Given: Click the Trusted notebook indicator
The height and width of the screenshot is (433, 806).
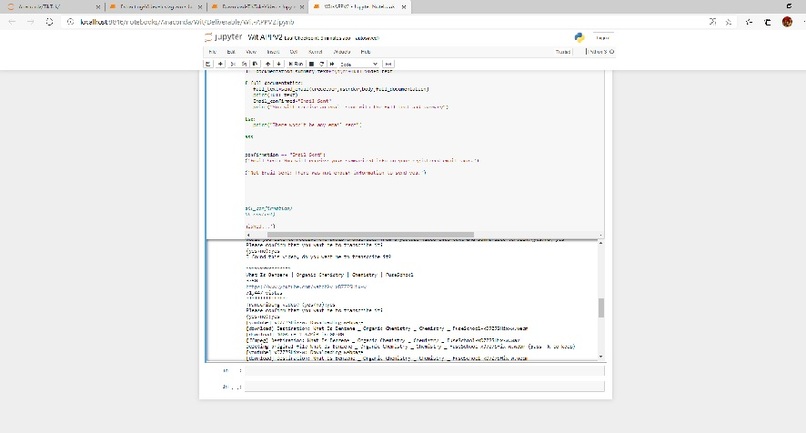Looking at the screenshot, I should pyautogui.click(x=563, y=52).
